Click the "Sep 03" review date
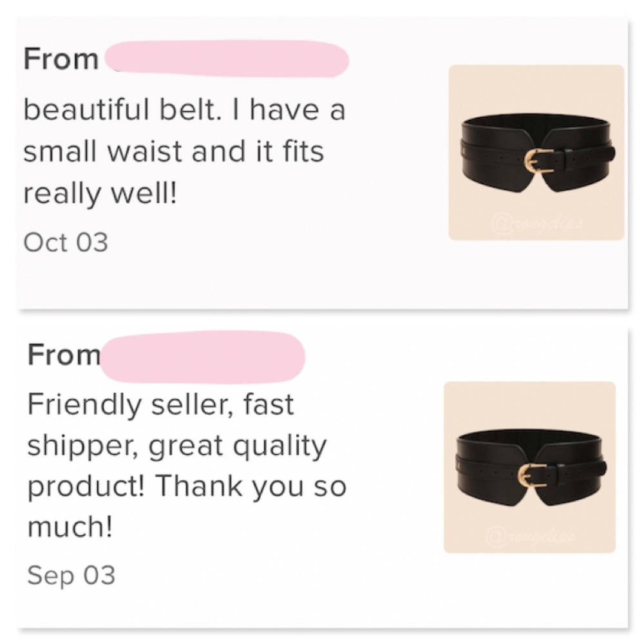This screenshot has width=644, height=644. pyautogui.click(x=71, y=574)
